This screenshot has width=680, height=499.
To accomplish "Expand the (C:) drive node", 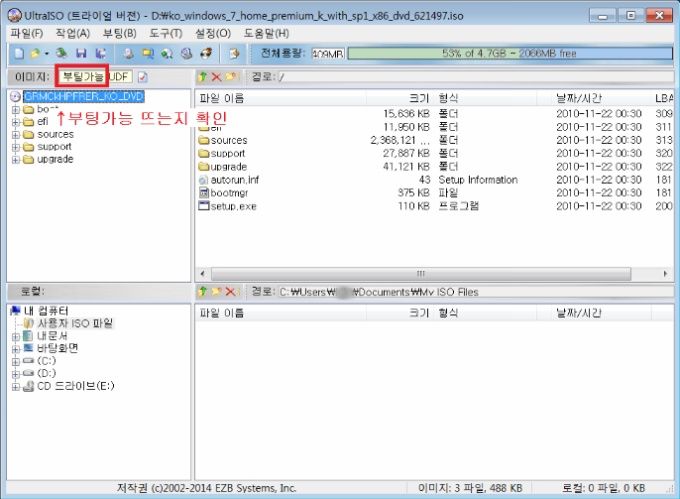I will pos(16,362).
